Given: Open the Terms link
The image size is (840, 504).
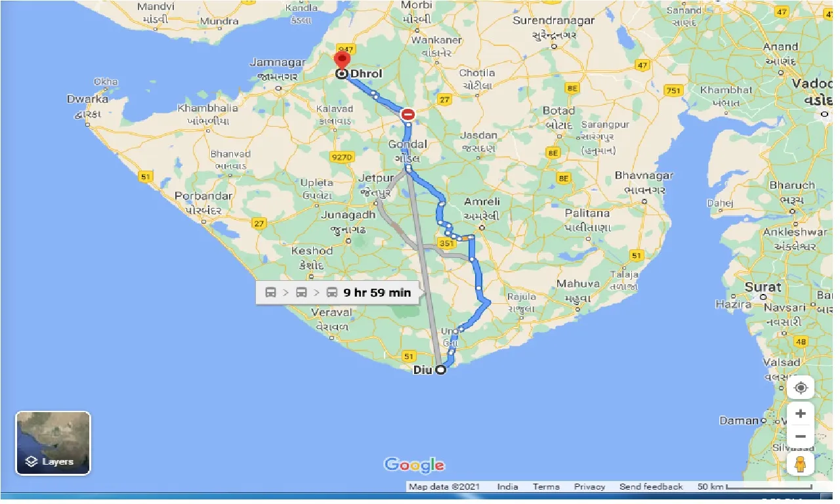Looking at the screenshot, I should click(546, 486).
